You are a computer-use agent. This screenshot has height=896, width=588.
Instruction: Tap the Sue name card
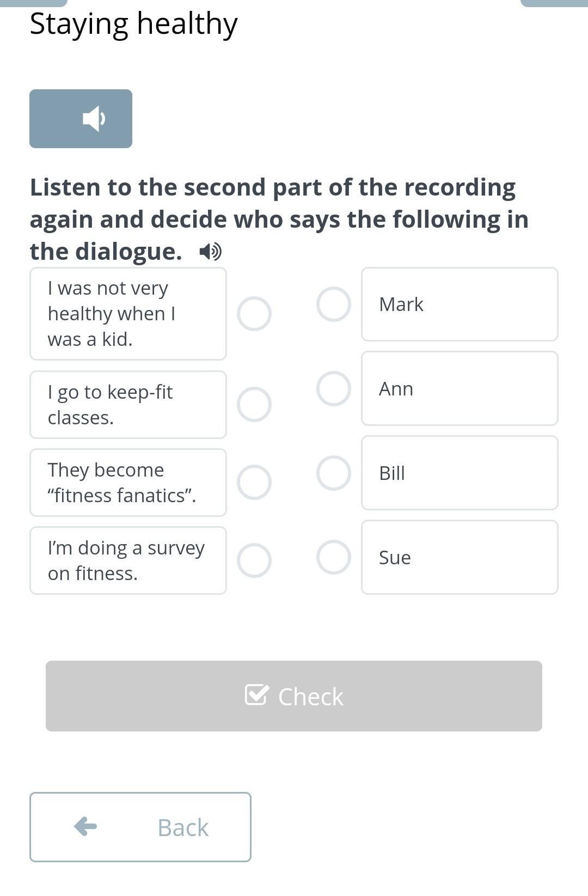[460, 557]
